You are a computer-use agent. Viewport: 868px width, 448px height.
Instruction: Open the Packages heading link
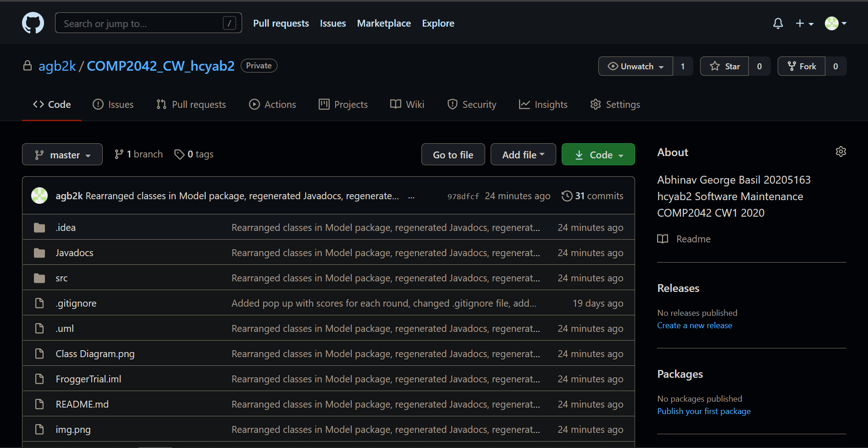point(680,374)
